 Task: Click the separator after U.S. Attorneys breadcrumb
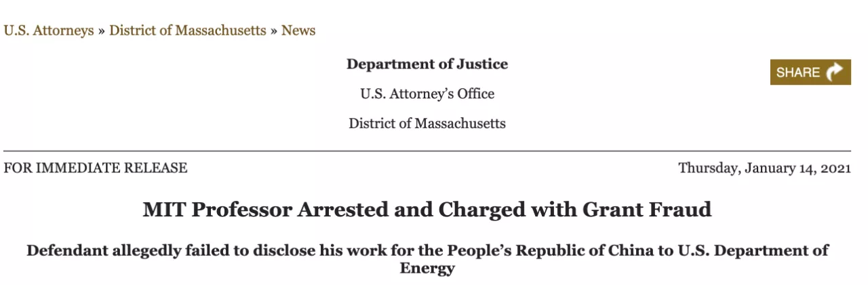(102, 31)
